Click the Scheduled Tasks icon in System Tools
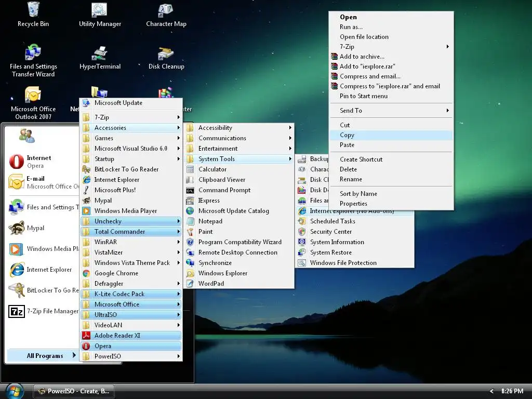The width and height of the screenshot is (532, 399). 302,221
